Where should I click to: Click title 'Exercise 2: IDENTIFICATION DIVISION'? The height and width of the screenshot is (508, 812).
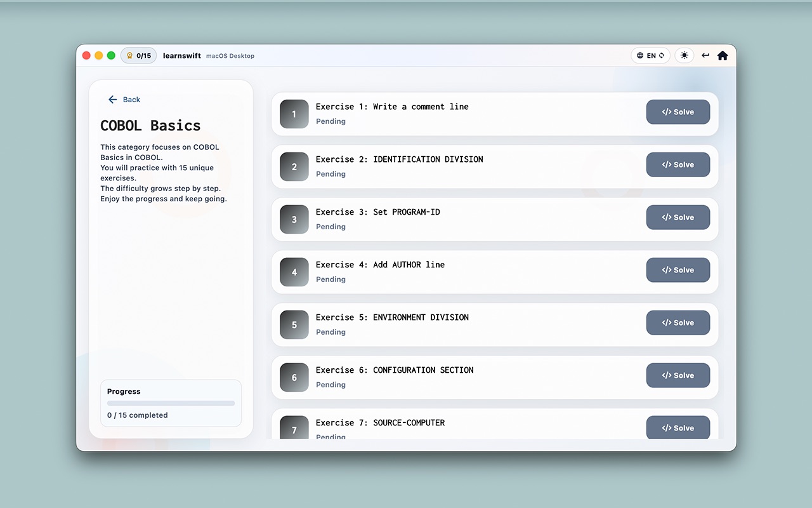[x=400, y=159]
